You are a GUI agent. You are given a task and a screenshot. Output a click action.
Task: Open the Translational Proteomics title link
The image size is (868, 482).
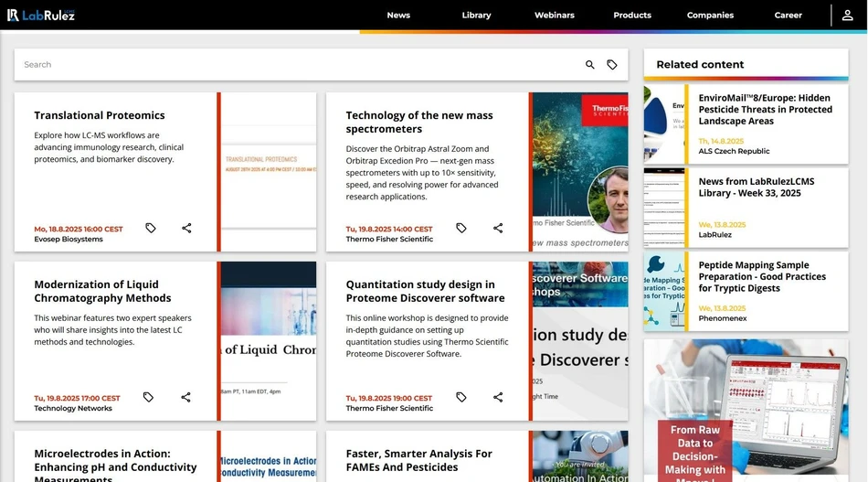[x=100, y=115]
